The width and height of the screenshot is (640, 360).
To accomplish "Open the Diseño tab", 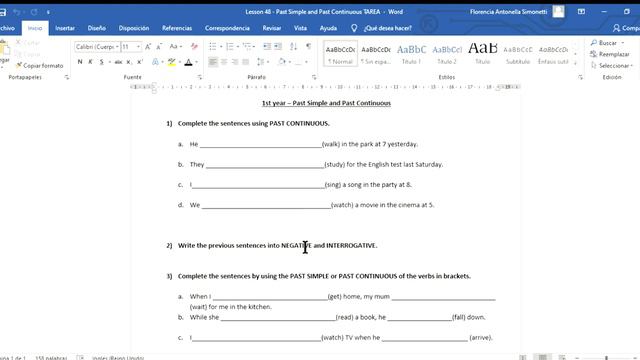I will tap(97, 28).
